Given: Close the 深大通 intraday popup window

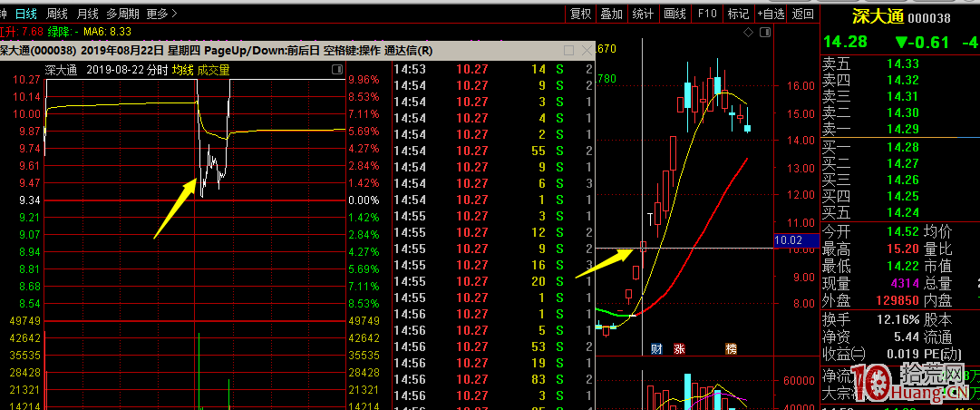Looking at the screenshot, I should tap(587, 50).
